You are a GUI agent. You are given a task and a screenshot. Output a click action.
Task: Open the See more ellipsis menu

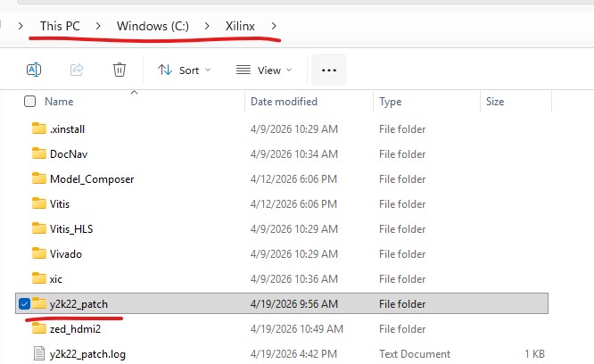pos(328,70)
